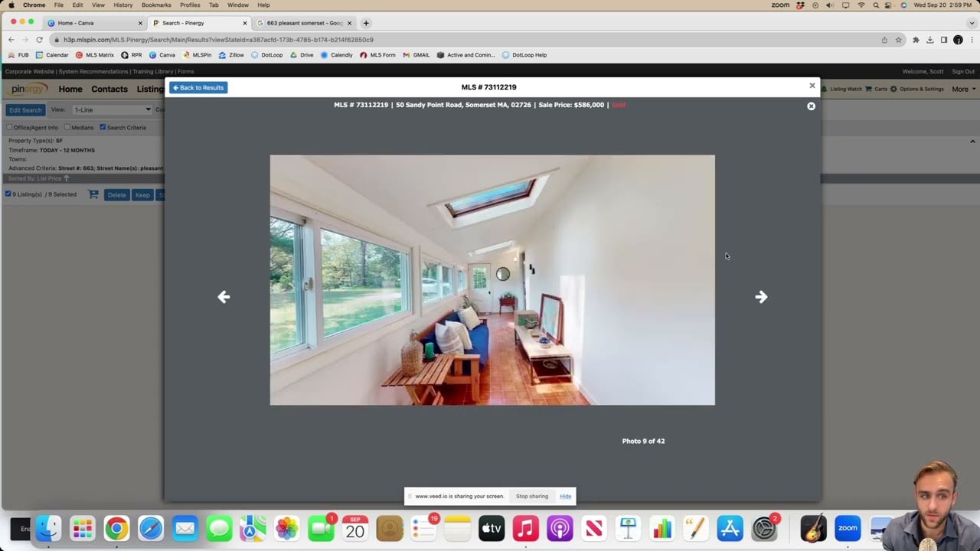This screenshot has width=980, height=551.
Task: Go to the next listing photo
Action: pos(761,297)
